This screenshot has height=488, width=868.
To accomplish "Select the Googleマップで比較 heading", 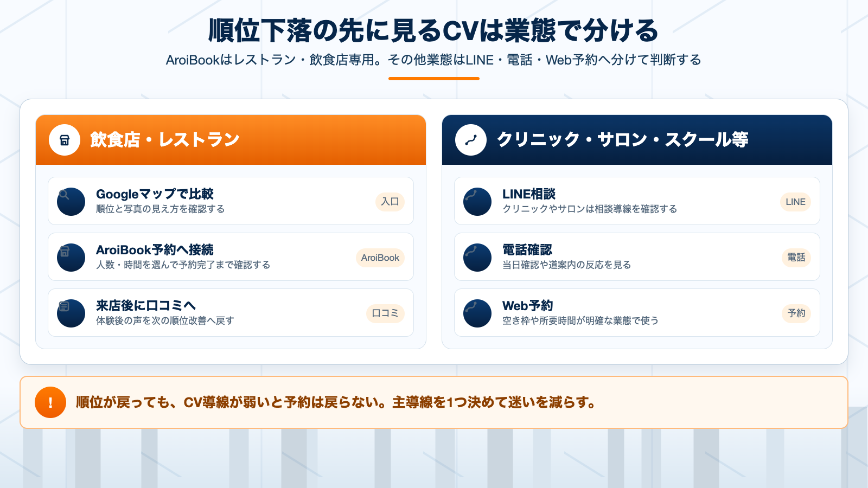I will (155, 194).
